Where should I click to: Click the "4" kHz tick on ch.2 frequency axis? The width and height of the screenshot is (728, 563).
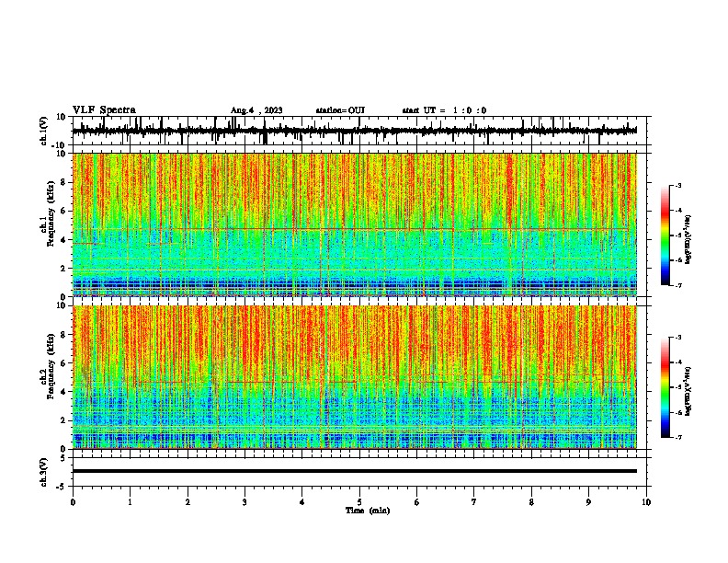(x=64, y=392)
